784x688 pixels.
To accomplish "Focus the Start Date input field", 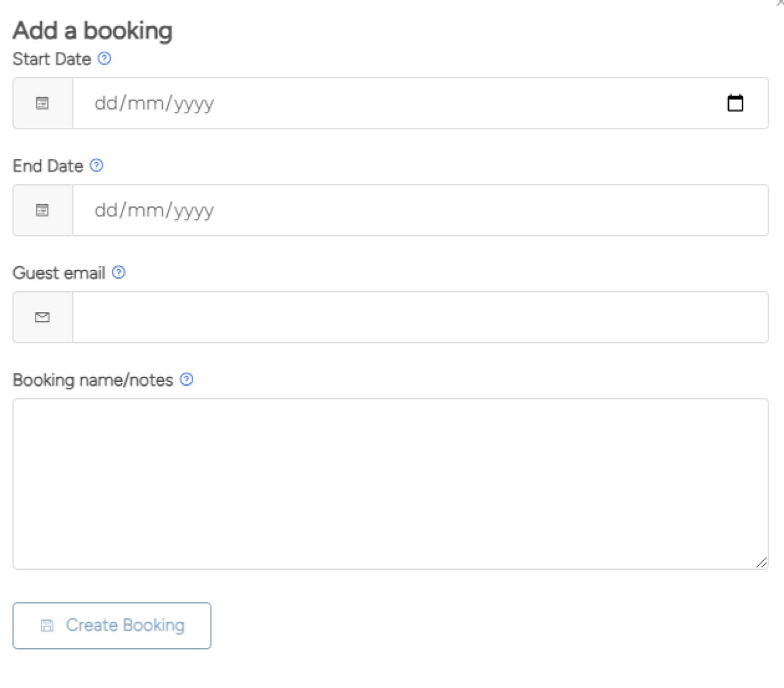I will (x=367, y=103).
